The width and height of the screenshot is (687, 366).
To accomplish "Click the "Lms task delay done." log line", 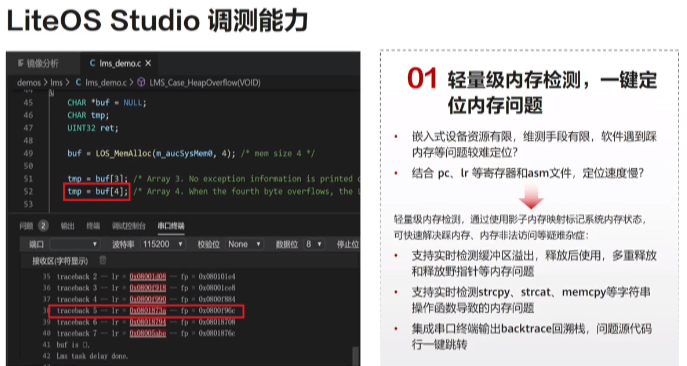I will pyautogui.click(x=92, y=356).
